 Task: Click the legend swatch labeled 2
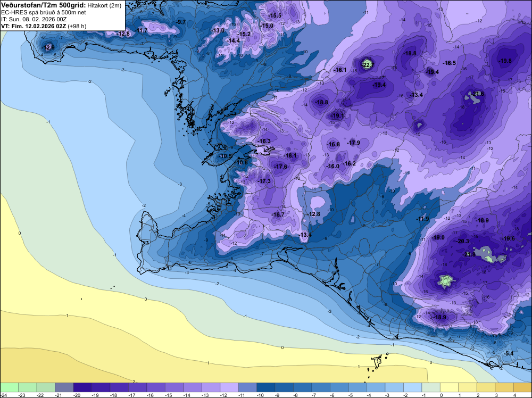click(486, 387)
